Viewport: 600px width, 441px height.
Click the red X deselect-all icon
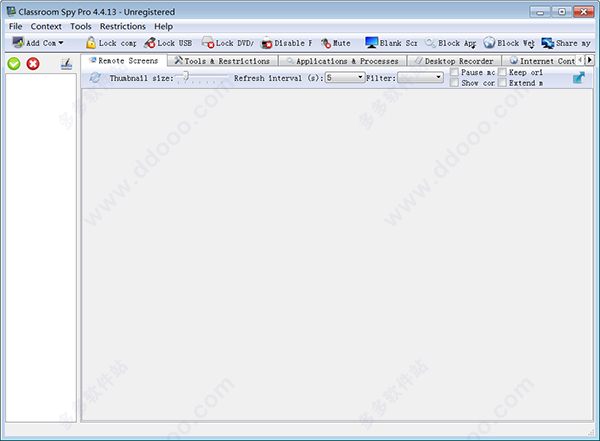pyautogui.click(x=33, y=64)
